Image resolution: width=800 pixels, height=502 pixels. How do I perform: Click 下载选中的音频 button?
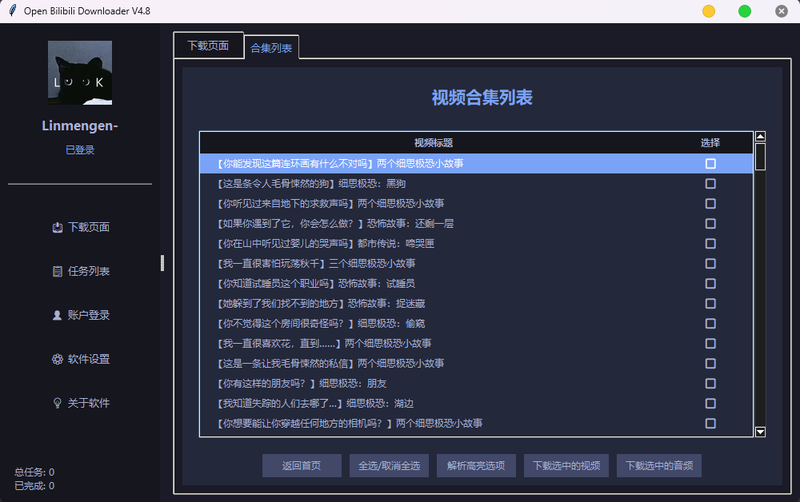[x=659, y=465]
